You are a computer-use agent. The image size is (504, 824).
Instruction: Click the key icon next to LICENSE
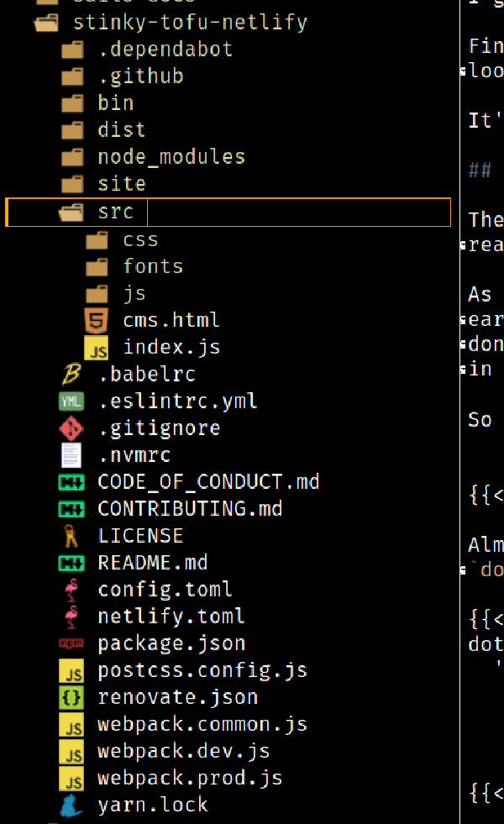[71, 535]
